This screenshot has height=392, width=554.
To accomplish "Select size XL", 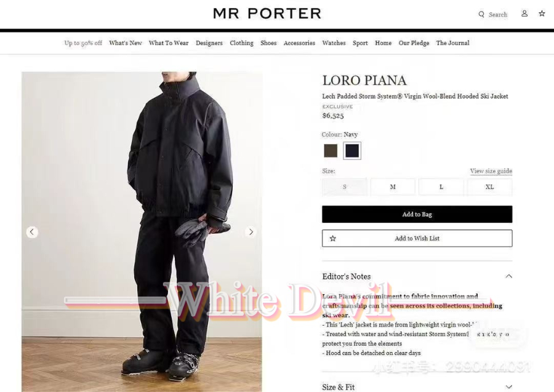I will tap(490, 187).
